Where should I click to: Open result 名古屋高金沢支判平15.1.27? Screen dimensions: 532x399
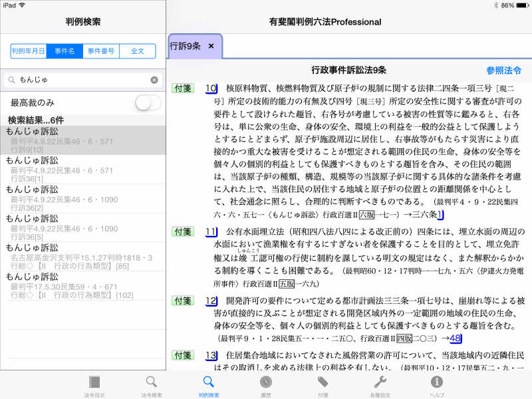coord(82,257)
